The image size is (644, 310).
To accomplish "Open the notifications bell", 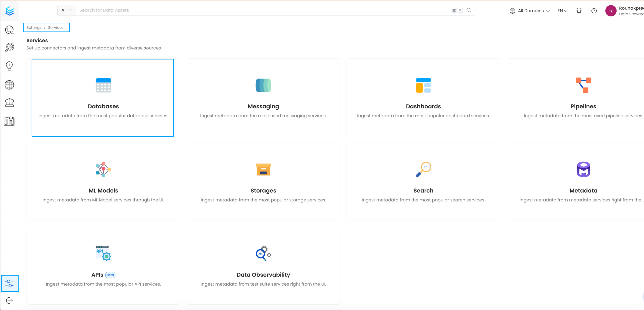I will (x=579, y=11).
